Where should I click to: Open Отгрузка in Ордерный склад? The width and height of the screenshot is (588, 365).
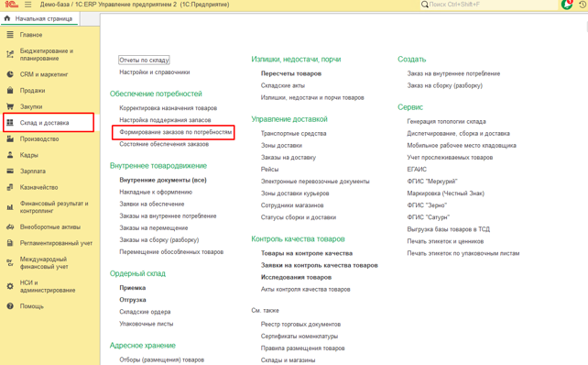133,300
